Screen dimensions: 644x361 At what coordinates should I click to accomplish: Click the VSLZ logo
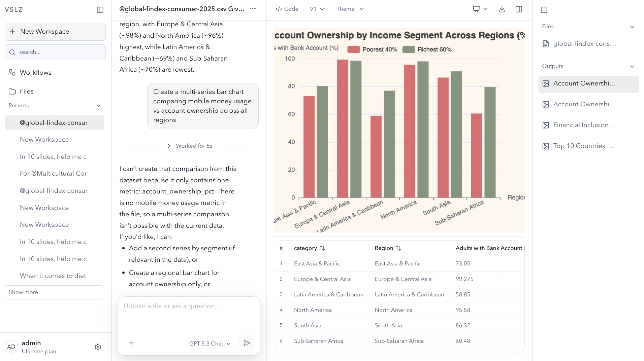[14, 10]
